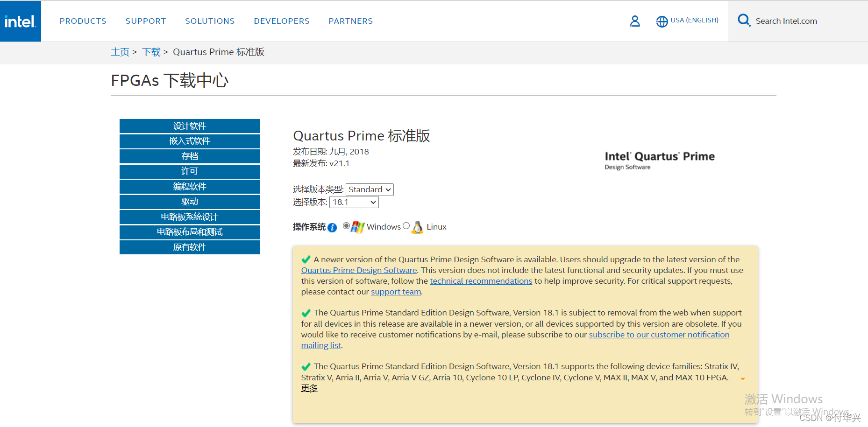This screenshot has height=427, width=868.
Task: Open the PRODUCTS menu
Action: (x=83, y=21)
